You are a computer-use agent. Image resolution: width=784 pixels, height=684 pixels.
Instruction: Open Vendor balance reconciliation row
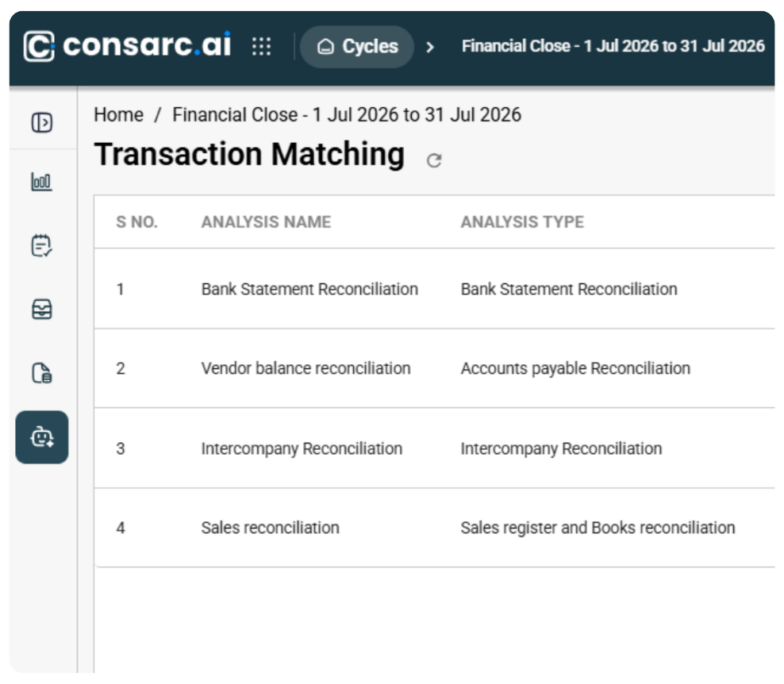click(x=434, y=368)
